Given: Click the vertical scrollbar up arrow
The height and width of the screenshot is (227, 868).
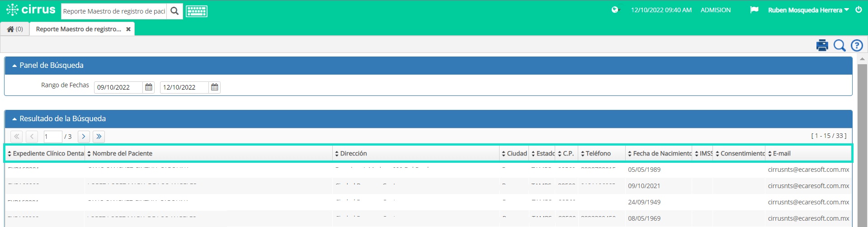Looking at the screenshot, I should (x=862, y=59).
